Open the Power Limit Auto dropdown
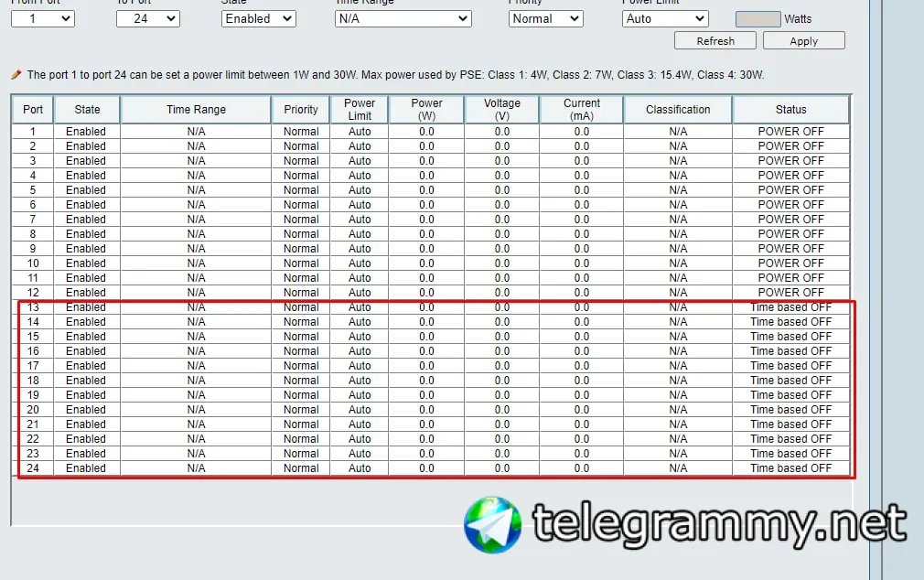 (x=665, y=19)
